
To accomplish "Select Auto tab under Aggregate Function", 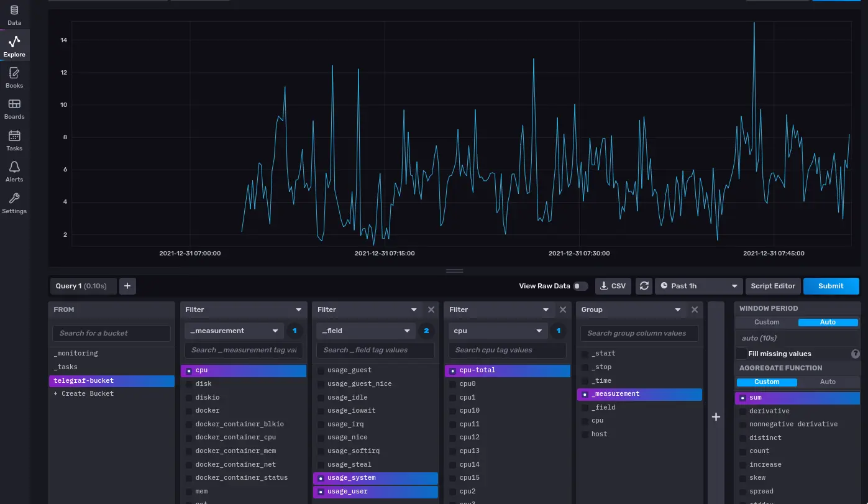I will [x=828, y=382].
